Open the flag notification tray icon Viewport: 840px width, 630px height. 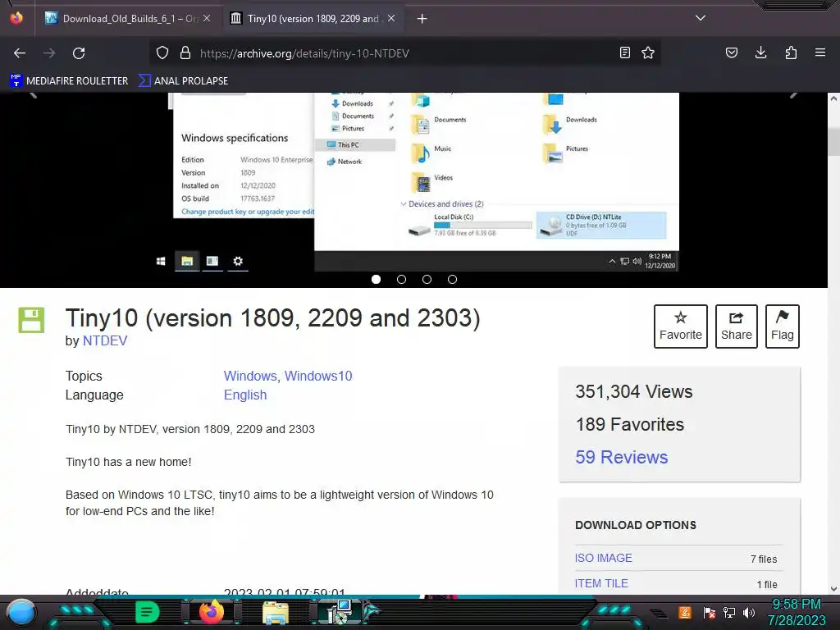[710, 612]
